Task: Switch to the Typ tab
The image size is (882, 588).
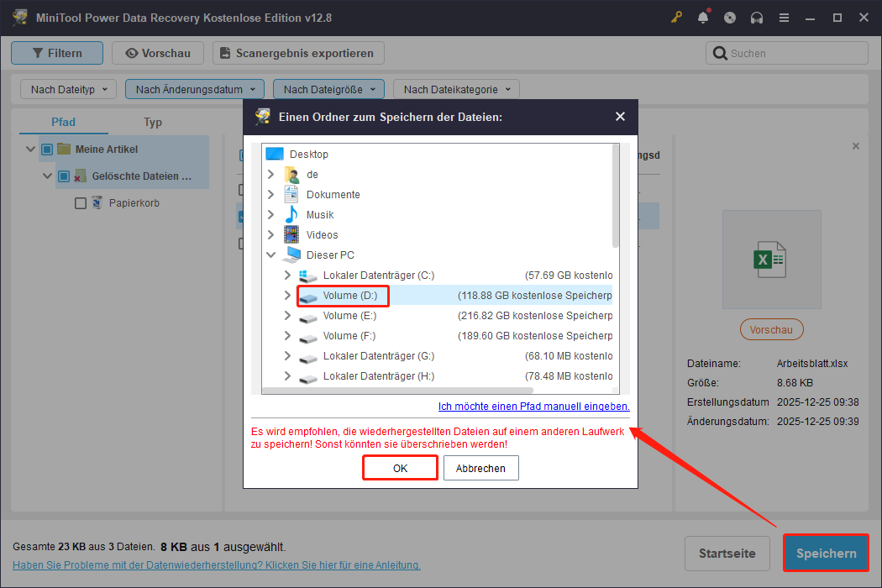Action: click(x=152, y=122)
